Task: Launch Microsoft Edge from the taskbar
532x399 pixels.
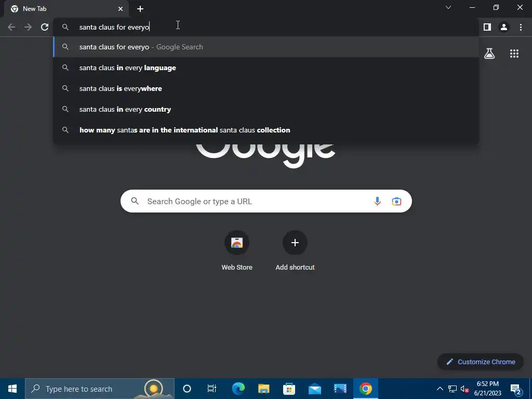Action: (238, 389)
